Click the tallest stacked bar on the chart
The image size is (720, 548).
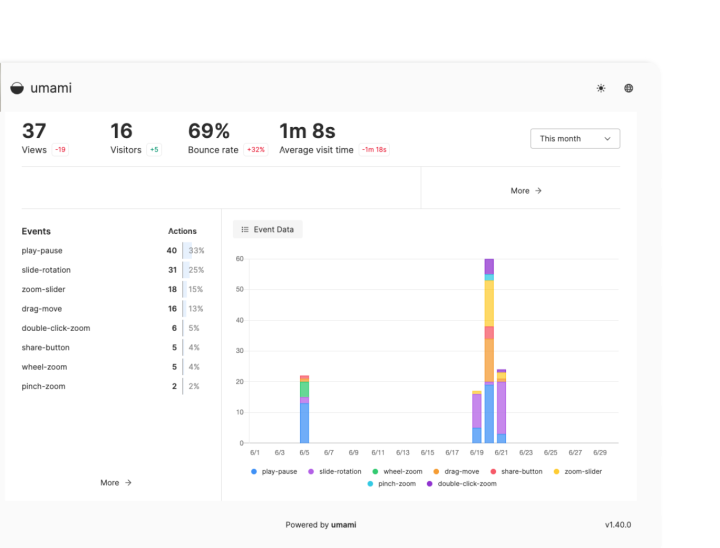click(x=489, y=350)
